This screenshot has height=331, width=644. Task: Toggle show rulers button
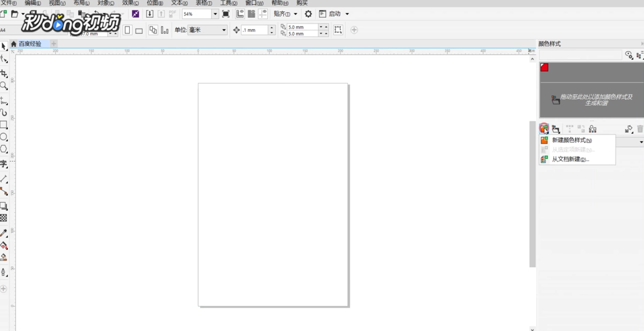tap(240, 14)
